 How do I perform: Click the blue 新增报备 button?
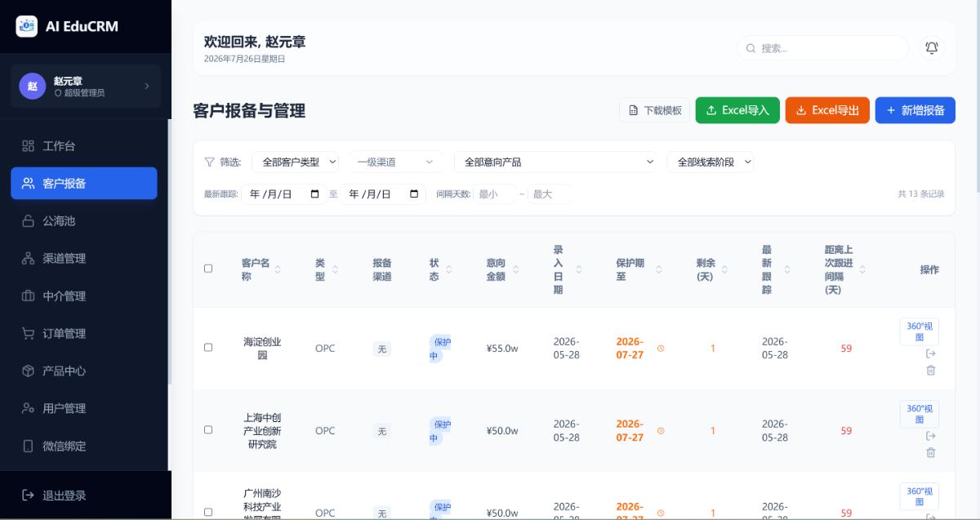click(x=915, y=110)
